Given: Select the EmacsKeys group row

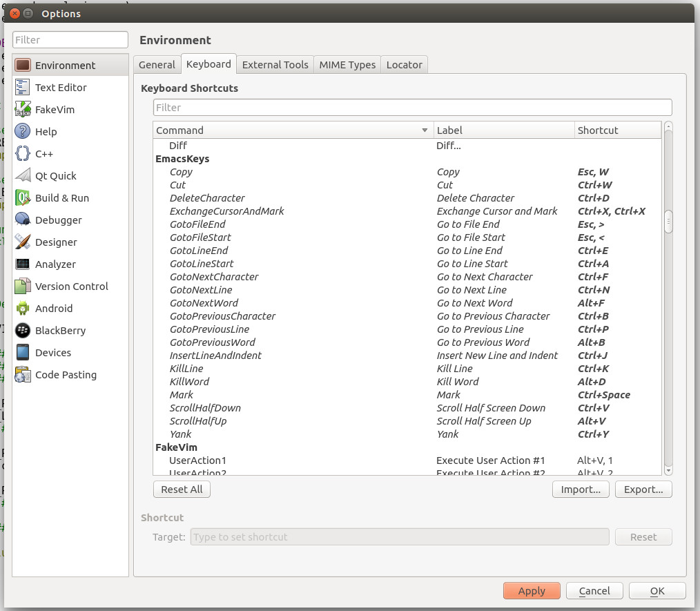Looking at the screenshot, I should pyautogui.click(x=407, y=159).
